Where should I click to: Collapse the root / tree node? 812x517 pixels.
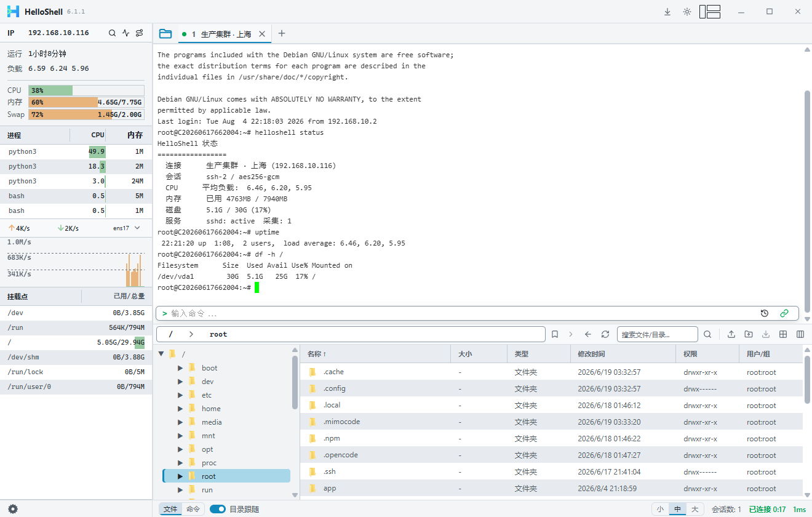(x=162, y=354)
